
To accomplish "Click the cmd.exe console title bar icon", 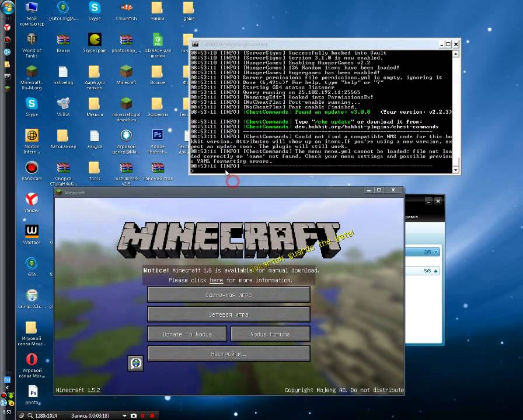I will click(195, 44).
